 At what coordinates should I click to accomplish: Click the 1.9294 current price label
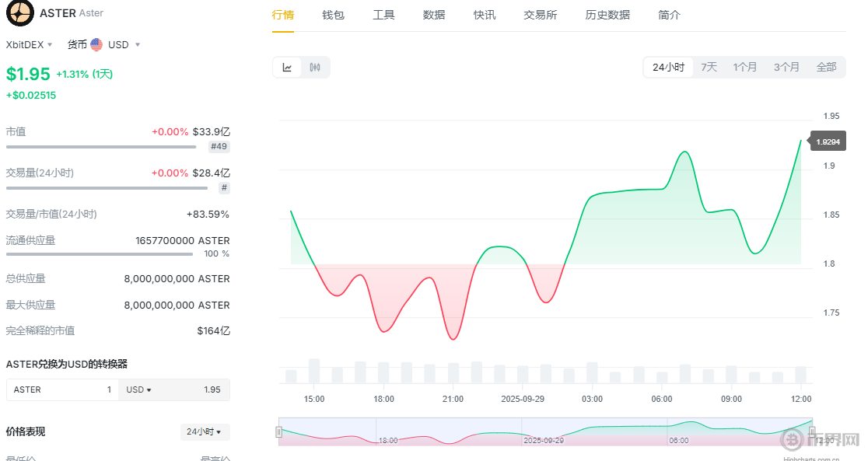pos(827,141)
